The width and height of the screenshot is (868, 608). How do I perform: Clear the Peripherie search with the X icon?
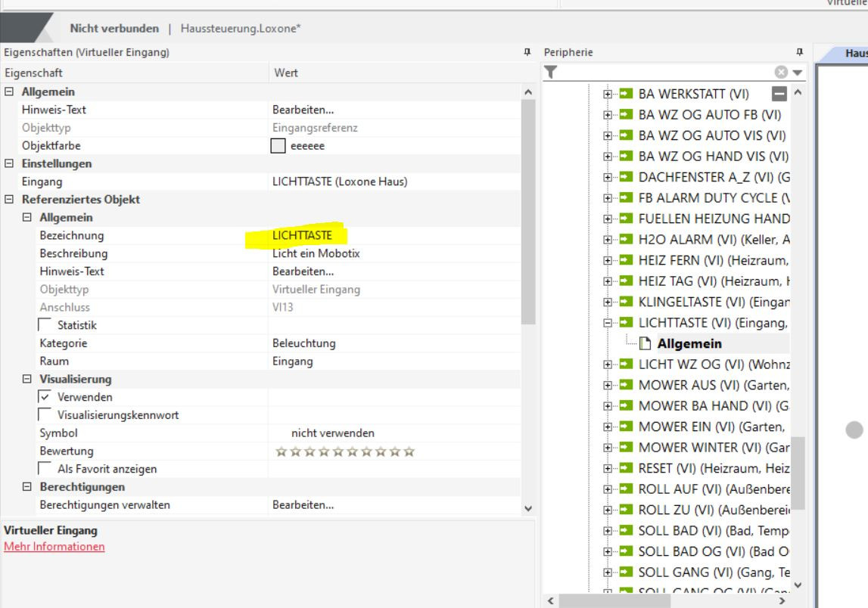coord(780,73)
